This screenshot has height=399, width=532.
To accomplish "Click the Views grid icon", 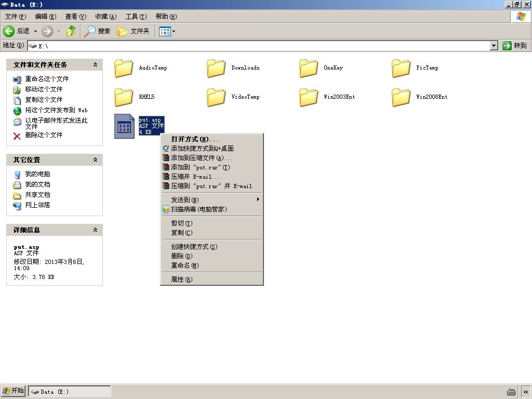I will (165, 31).
